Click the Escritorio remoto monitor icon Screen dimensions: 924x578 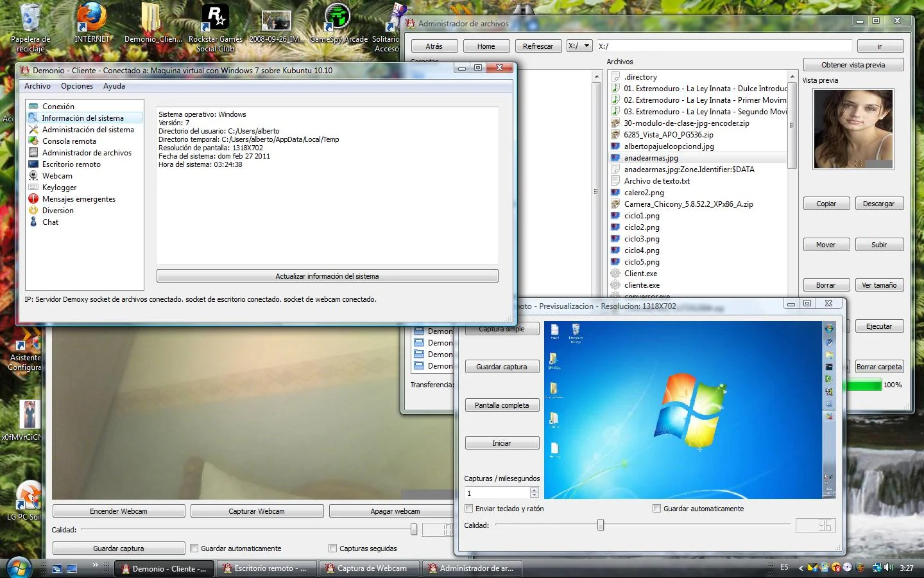point(33,164)
